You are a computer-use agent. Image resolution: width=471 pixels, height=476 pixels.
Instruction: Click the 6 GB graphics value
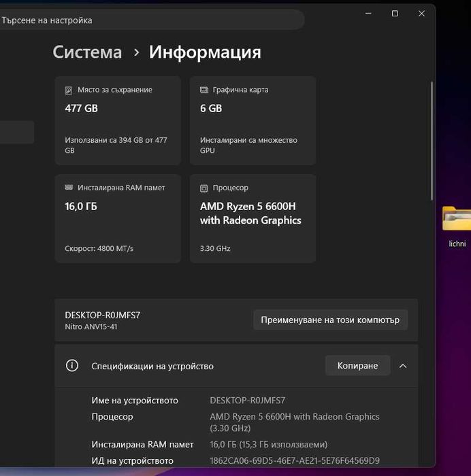211,108
